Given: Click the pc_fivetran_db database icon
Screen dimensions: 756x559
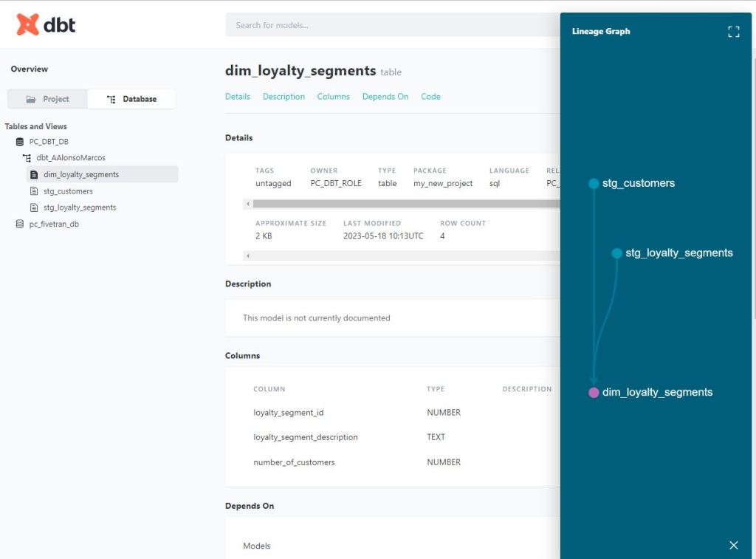Looking at the screenshot, I should 20,224.
